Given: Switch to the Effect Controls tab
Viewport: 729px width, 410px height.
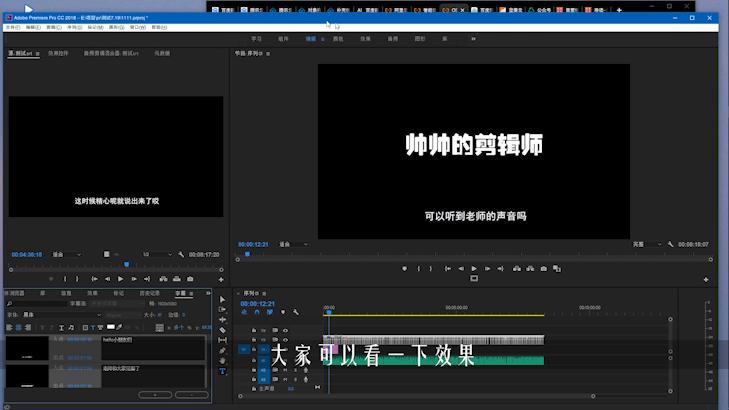Looking at the screenshot, I should point(58,53).
